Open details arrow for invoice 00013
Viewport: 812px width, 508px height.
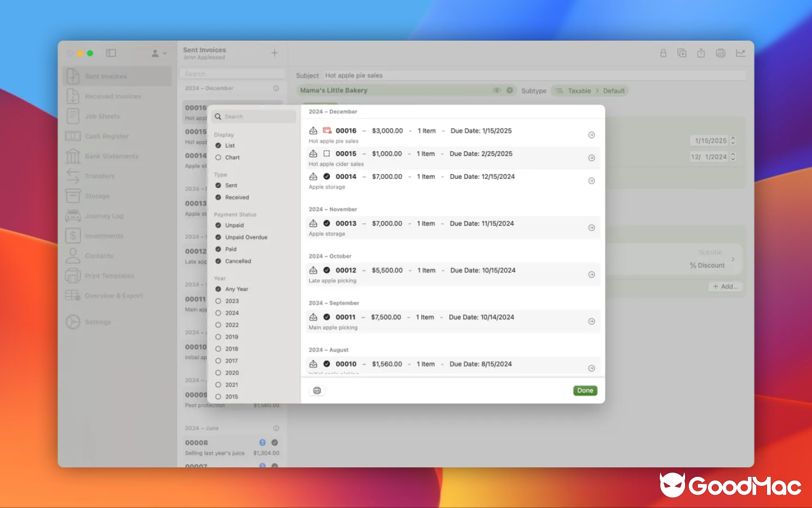coord(591,227)
